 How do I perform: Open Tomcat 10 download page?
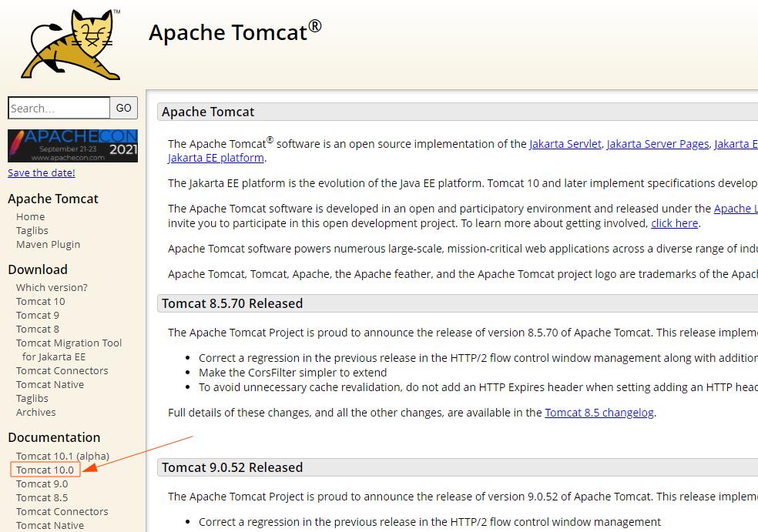41,302
